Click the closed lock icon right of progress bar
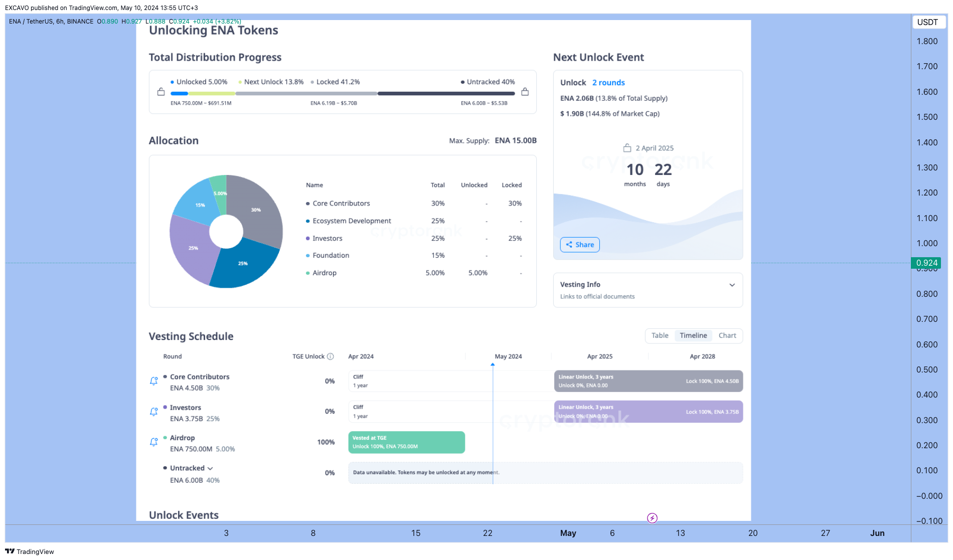 [x=525, y=92]
